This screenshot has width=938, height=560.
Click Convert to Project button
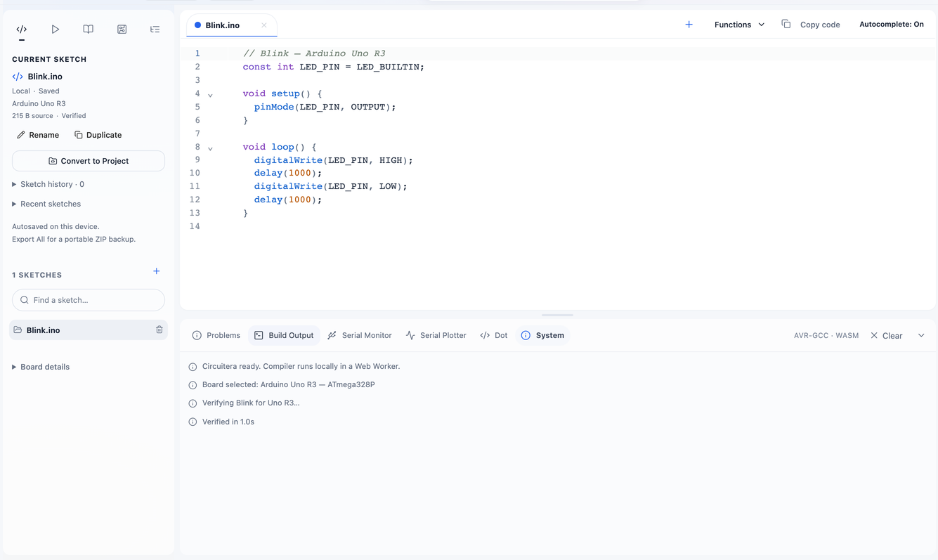[x=89, y=161]
